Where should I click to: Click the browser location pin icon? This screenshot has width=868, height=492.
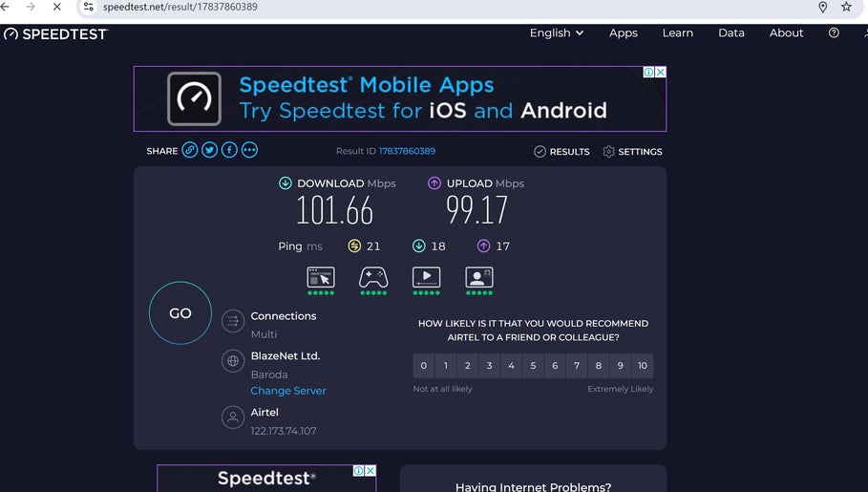[x=823, y=7]
